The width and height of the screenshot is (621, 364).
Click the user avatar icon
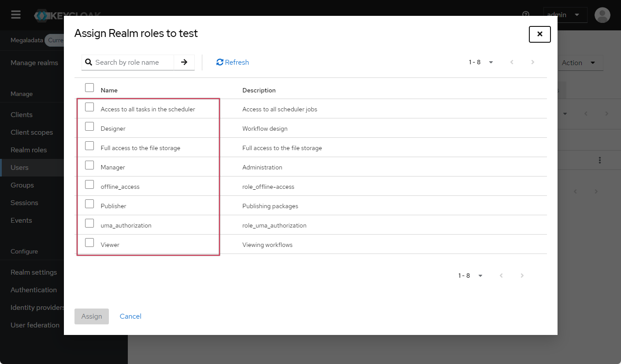click(x=602, y=15)
